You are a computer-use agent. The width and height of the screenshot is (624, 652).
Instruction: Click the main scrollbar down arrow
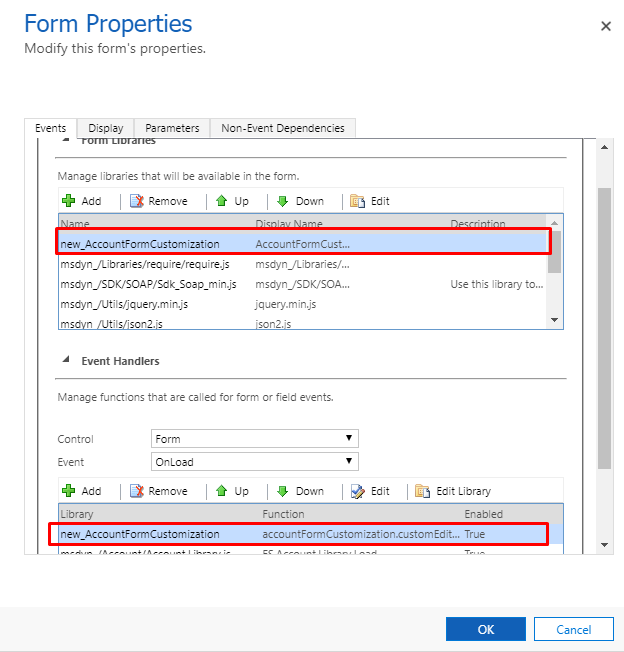[x=604, y=545]
